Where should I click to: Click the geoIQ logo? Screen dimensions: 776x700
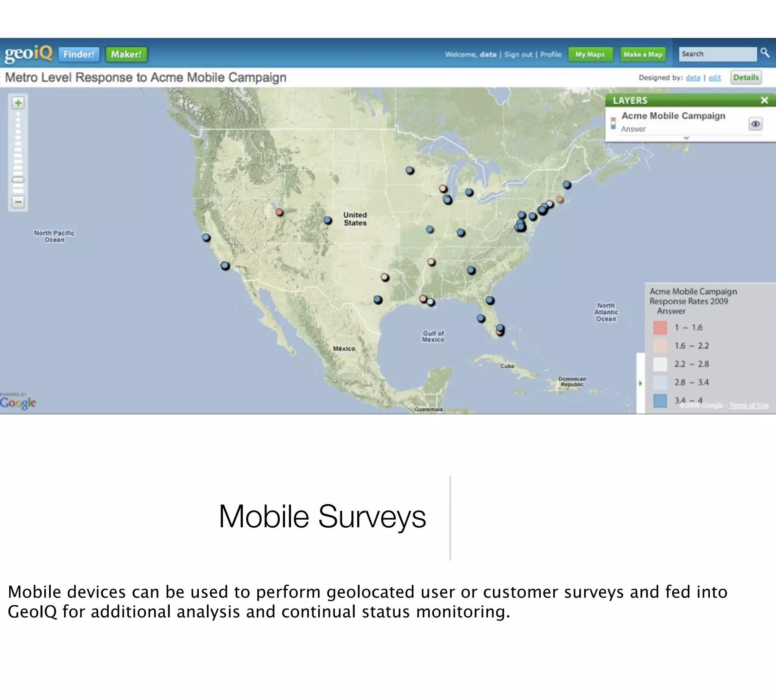point(28,53)
